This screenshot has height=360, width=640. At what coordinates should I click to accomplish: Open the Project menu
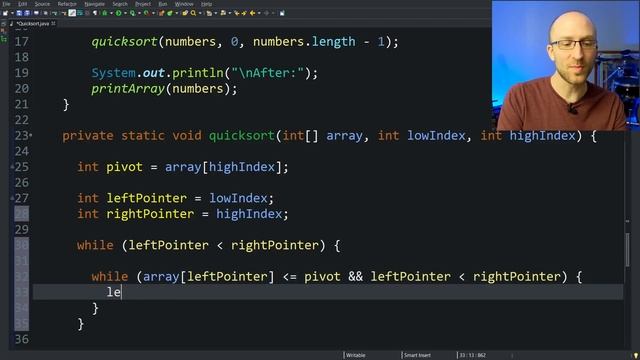coord(143,4)
